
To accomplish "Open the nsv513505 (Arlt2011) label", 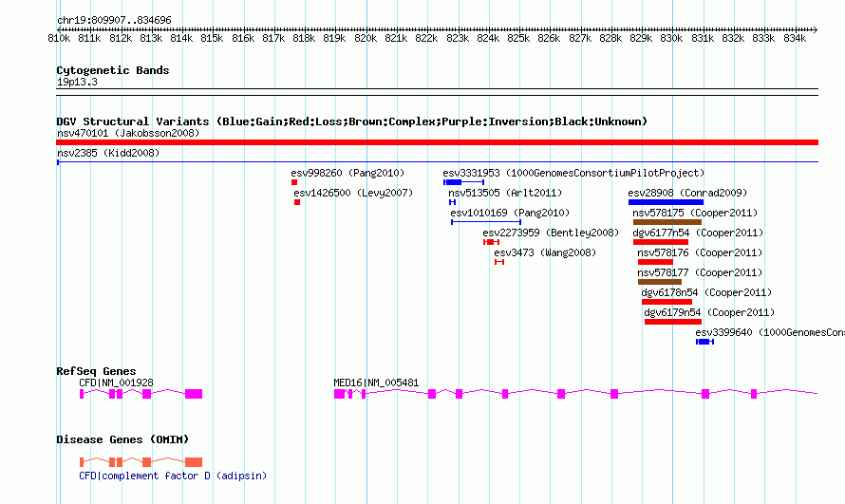I will [505, 193].
